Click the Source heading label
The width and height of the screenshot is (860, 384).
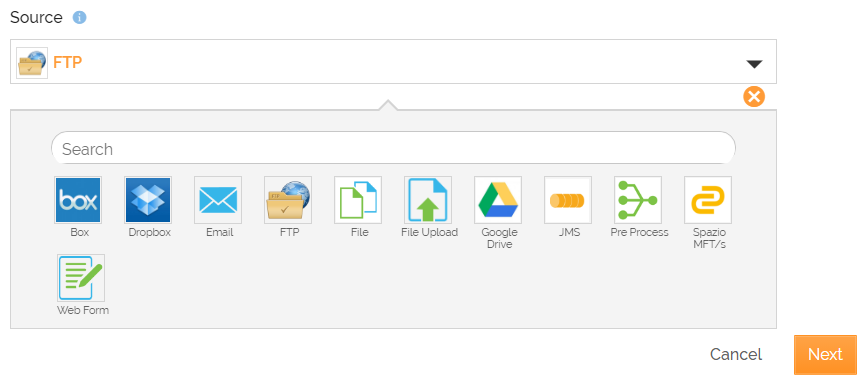point(36,18)
